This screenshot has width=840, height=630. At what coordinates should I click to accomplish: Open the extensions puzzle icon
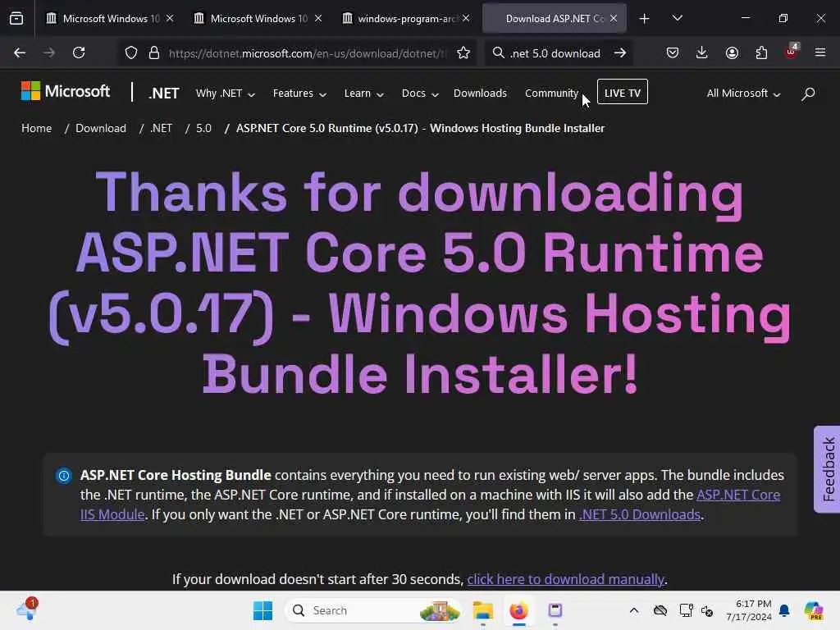[x=761, y=52]
